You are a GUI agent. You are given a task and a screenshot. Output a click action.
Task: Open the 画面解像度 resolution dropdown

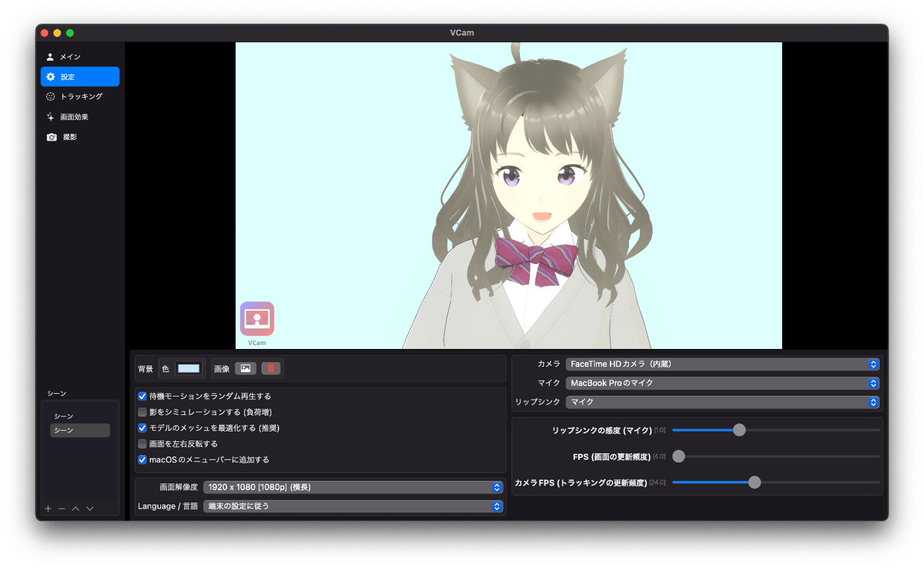click(x=353, y=488)
